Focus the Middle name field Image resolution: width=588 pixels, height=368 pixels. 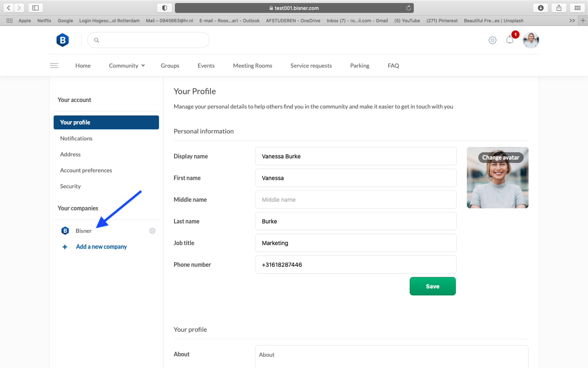tap(356, 200)
